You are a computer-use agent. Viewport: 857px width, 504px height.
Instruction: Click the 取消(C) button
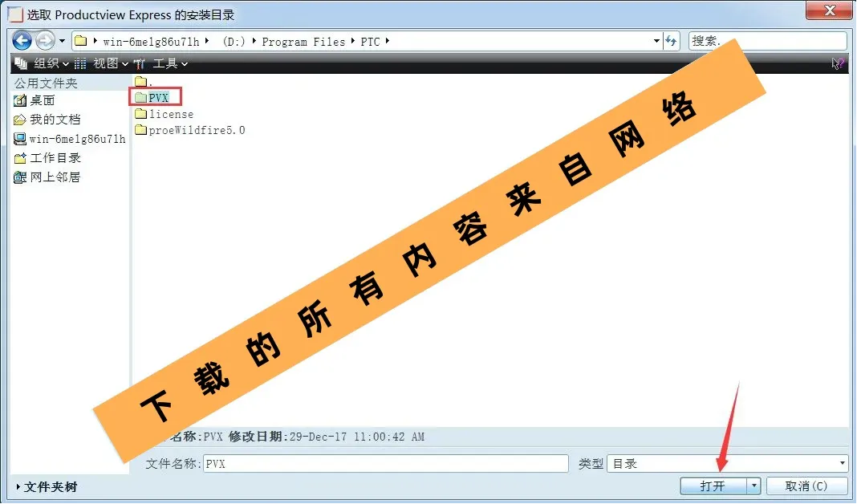tap(806, 486)
